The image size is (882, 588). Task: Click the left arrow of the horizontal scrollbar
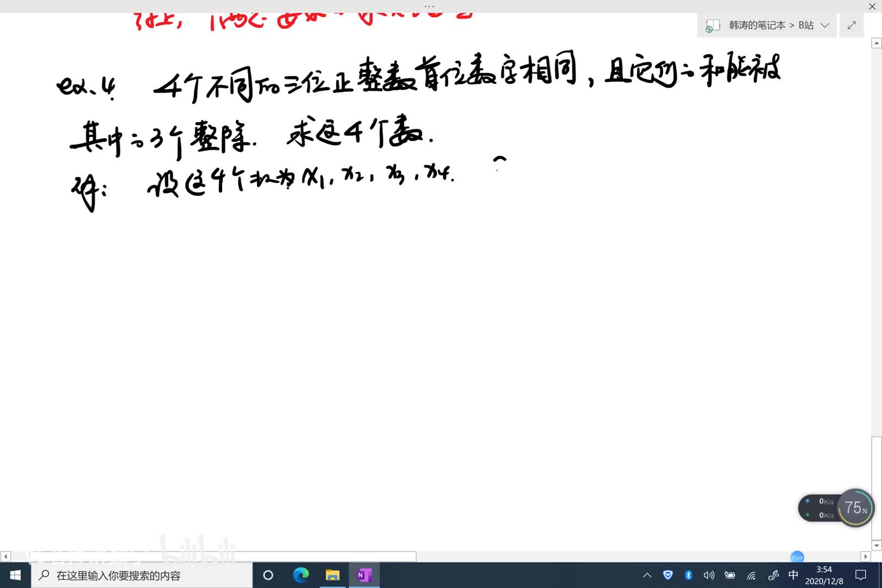click(5, 556)
